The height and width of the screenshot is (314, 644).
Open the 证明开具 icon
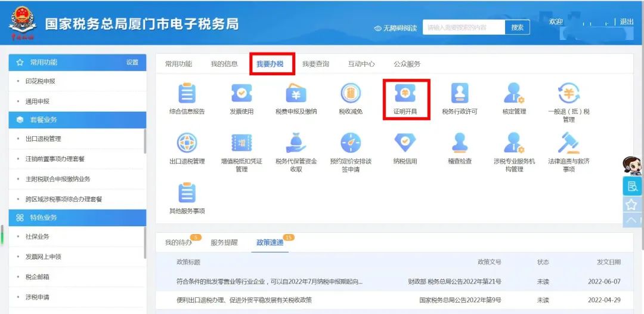(x=405, y=94)
